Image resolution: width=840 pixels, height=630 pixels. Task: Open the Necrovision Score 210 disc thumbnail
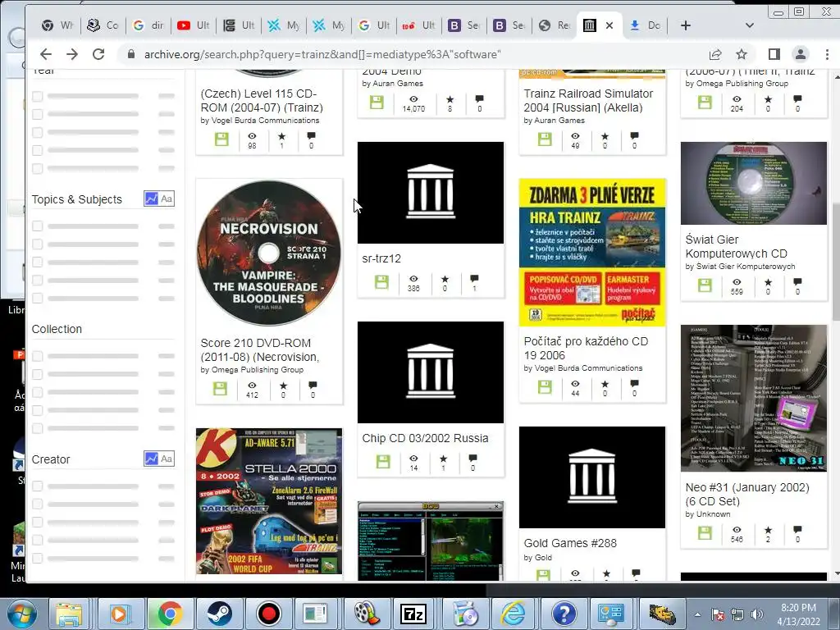(269, 253)
